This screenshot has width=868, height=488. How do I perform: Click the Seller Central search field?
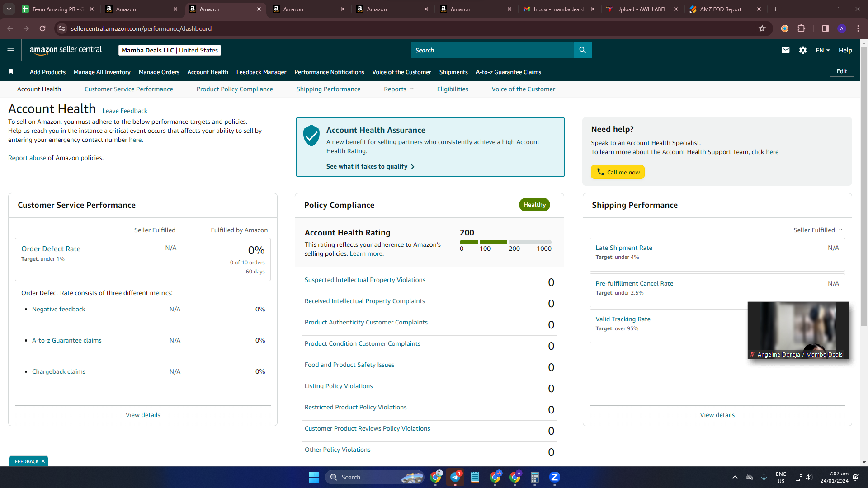pyautogui.click(x=492, y=50)
